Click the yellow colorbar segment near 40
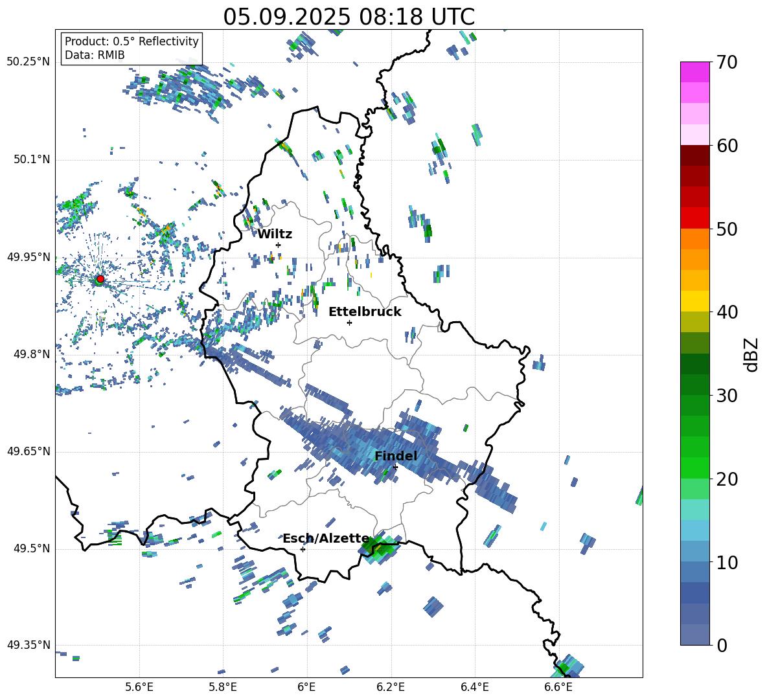The width and height of the screenshot is (767, 700). pos(694,301)
